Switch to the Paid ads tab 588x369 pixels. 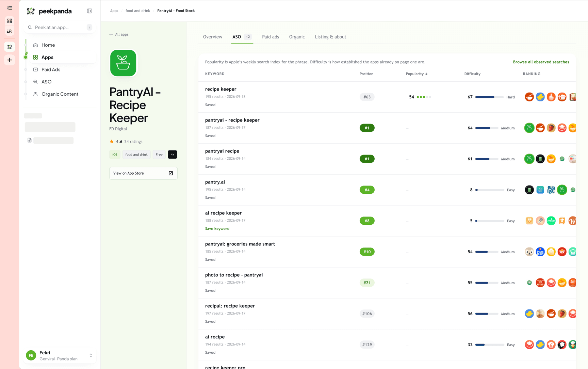[271, 37]
